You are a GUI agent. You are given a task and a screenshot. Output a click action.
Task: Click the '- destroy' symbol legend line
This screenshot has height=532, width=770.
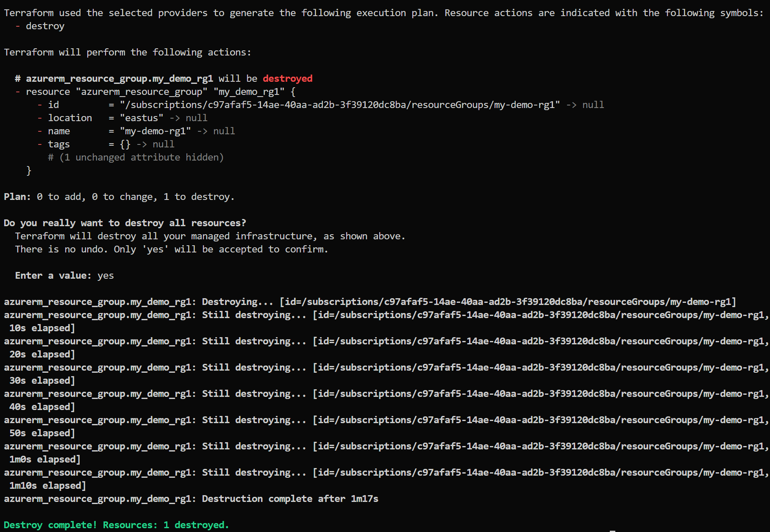click(40, 26)
